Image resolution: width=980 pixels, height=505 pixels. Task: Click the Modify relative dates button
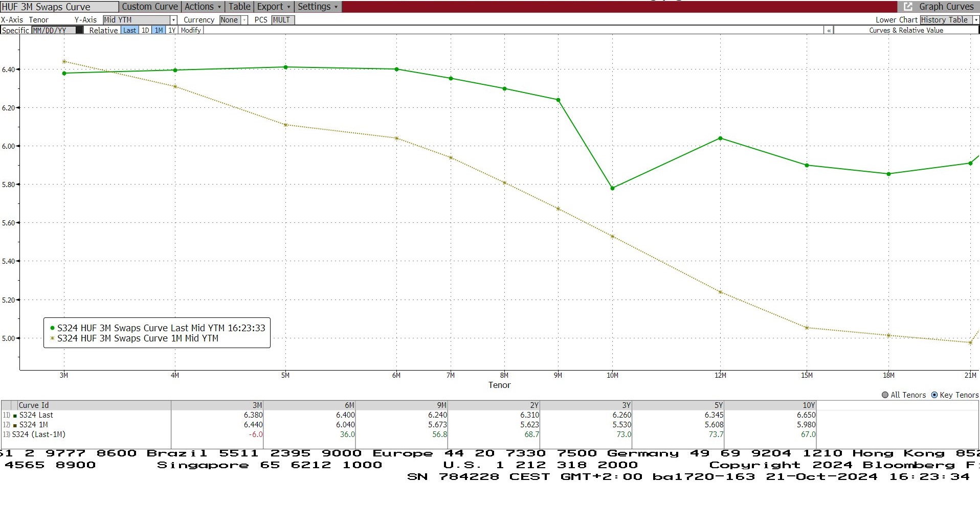(191, 30)
